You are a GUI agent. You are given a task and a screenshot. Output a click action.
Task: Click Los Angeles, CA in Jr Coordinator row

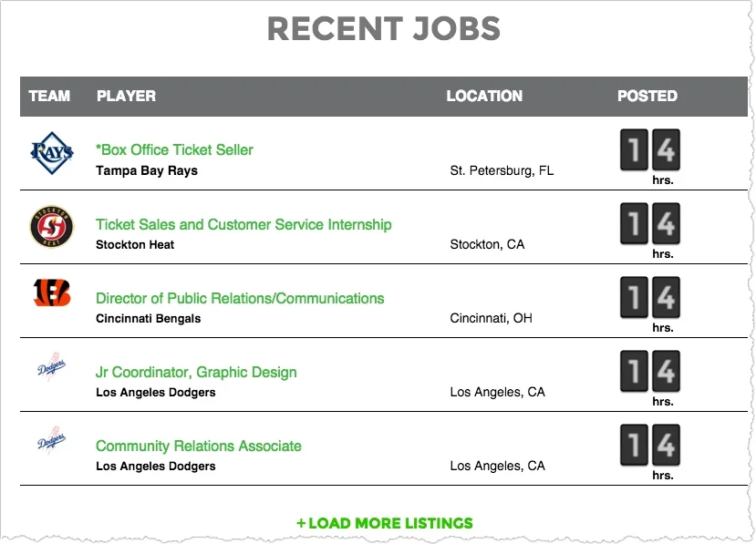(497, 392)
